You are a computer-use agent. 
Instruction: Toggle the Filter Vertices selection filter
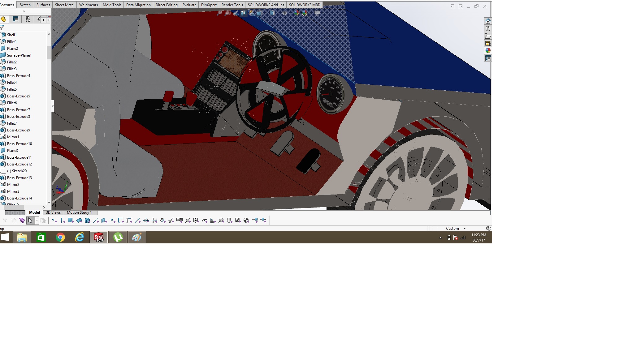(54, 221)
